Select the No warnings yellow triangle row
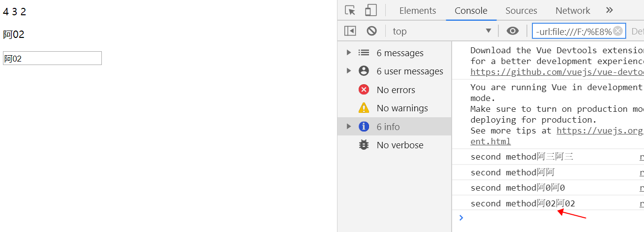644x232 pixels. (x=395, y=108)
